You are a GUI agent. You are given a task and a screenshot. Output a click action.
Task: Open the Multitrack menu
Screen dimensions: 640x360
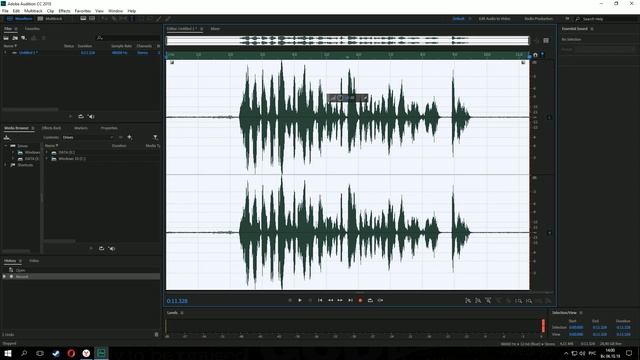pyautogui.click(x=33, y=11)
